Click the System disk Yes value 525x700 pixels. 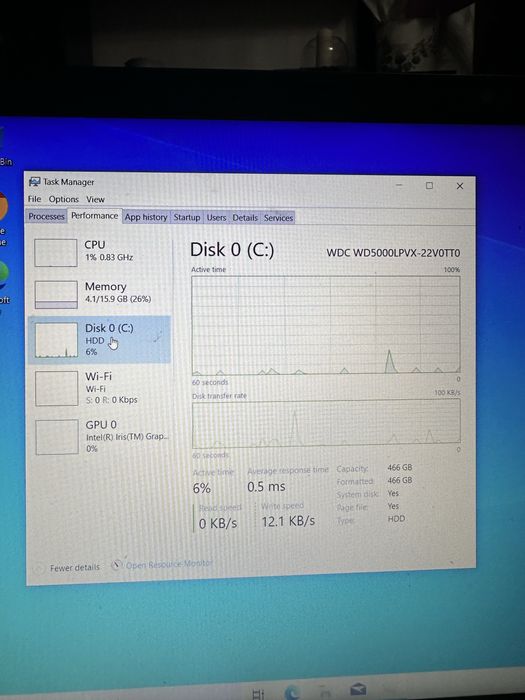point(393,493)
